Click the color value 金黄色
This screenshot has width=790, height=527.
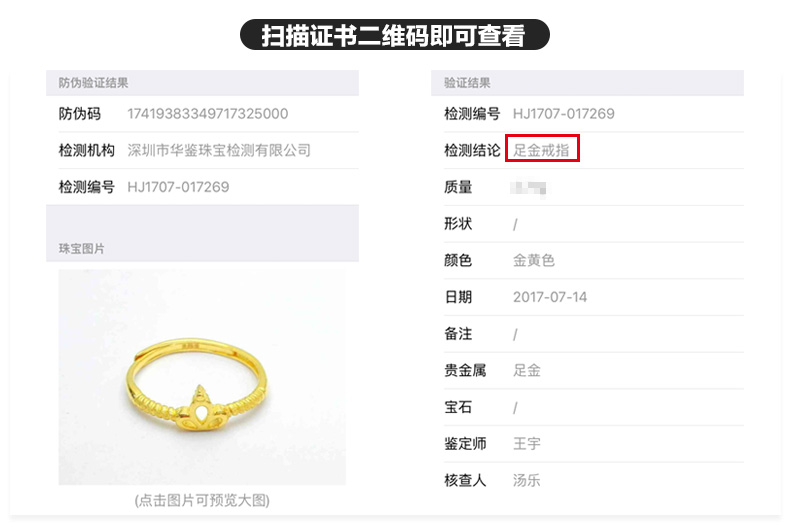click(x=534, y=260)
